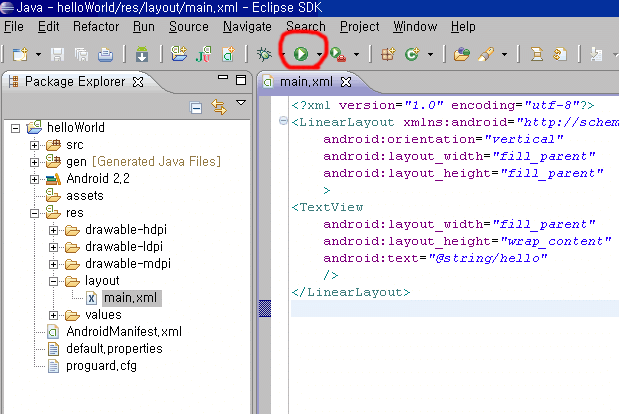This screenshot has height=414, width=619.
Task: Select the assets folder in the tree
Action: [85, 196]
